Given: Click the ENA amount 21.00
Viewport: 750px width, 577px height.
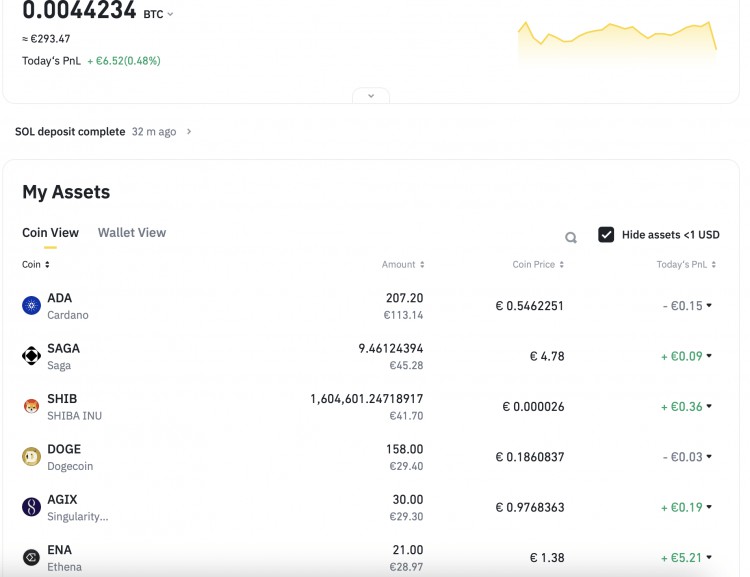Looking at the screenshot, I should [408, 550].
